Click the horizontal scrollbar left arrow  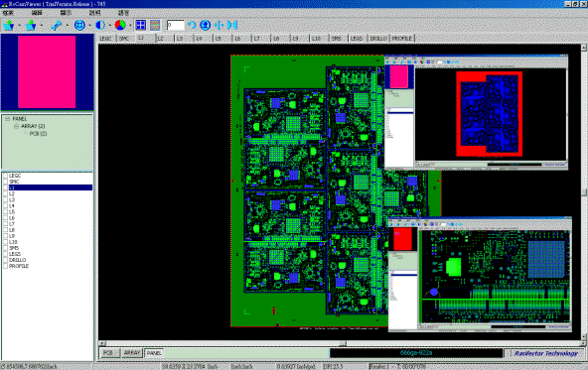(101, 343)
